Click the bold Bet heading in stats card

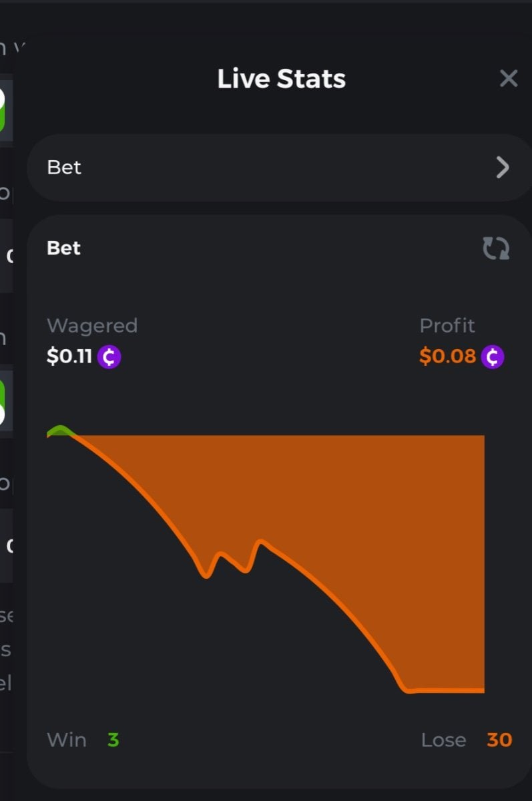pyautogui.click(x=63, y=248)
